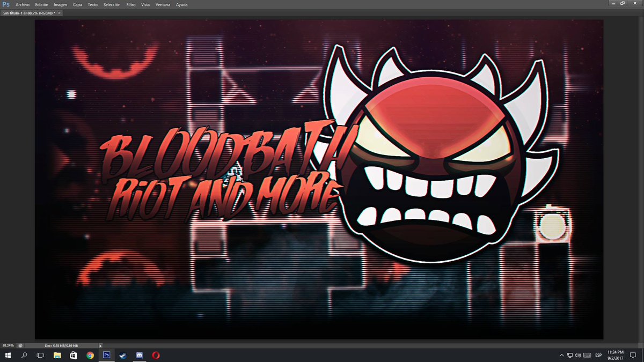Viewport: 644px width, 362px height.
Task: Open the network icon in system tray
Action: [569, 355]
